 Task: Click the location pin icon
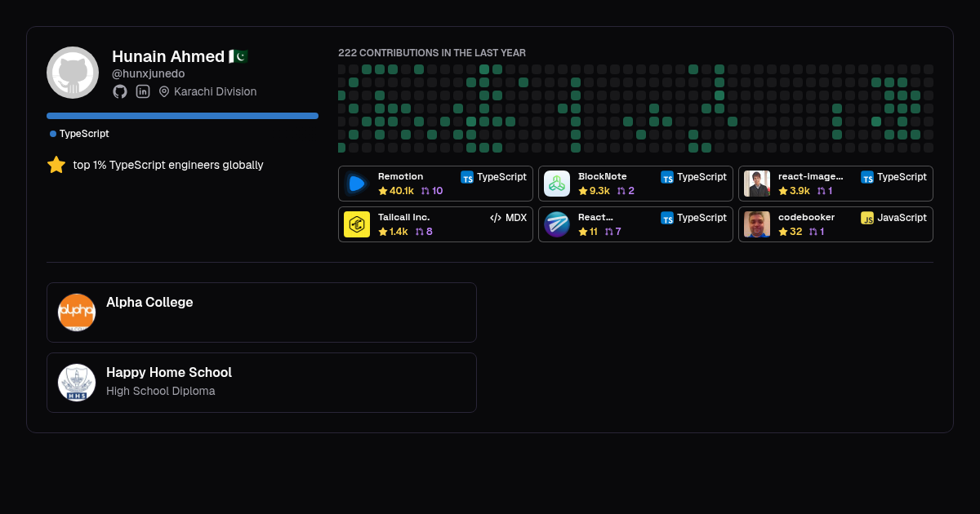coord(164,91)
